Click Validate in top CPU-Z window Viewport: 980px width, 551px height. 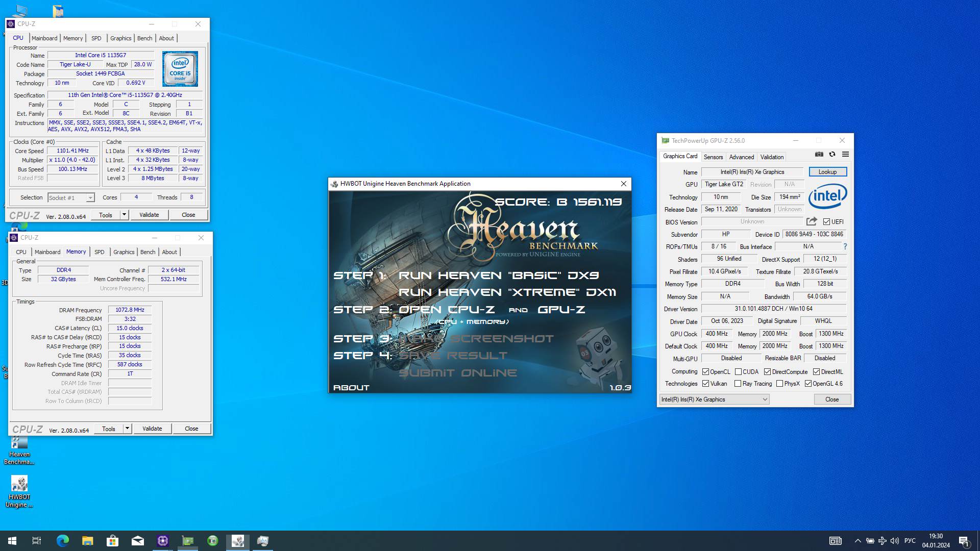(x=149, y=215)
